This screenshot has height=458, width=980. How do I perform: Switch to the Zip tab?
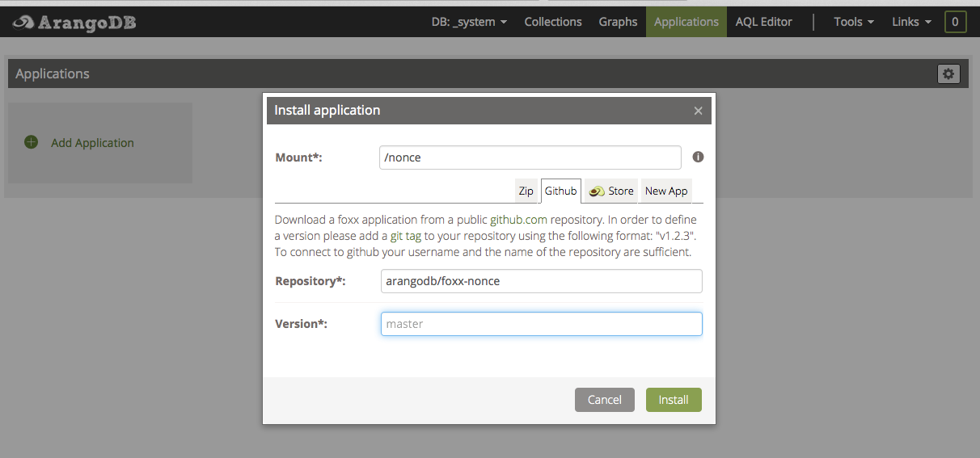tap(526, 191)
